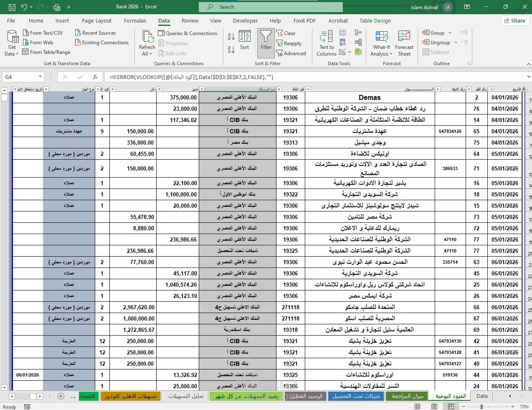Open Recent Sources
532x410 pixels.
(x=95, y=33)
